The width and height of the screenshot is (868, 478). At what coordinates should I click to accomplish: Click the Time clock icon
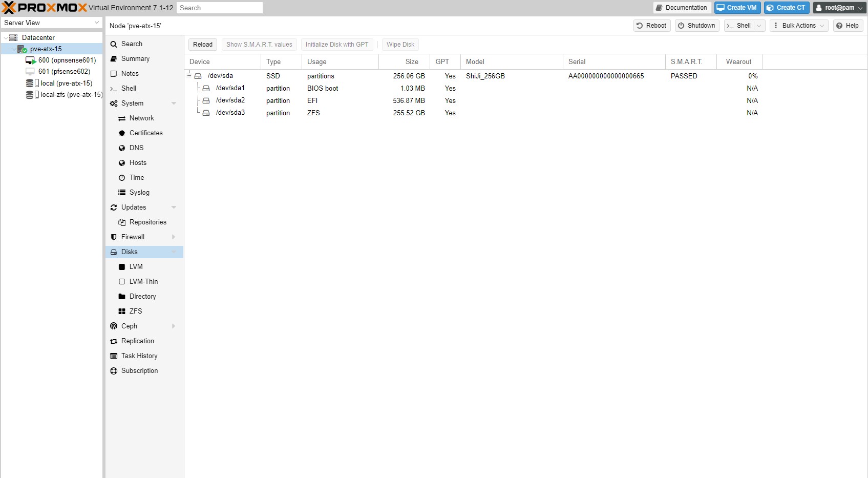pos(122,178)
